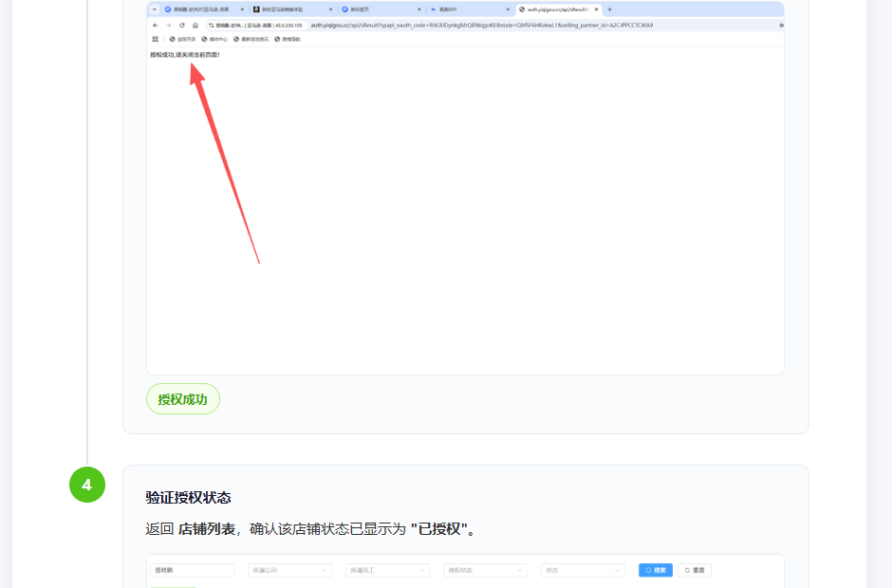Click the icon at right end of address bar
Image resolution: width=892 pixels, height=588 pixels.
781,26
